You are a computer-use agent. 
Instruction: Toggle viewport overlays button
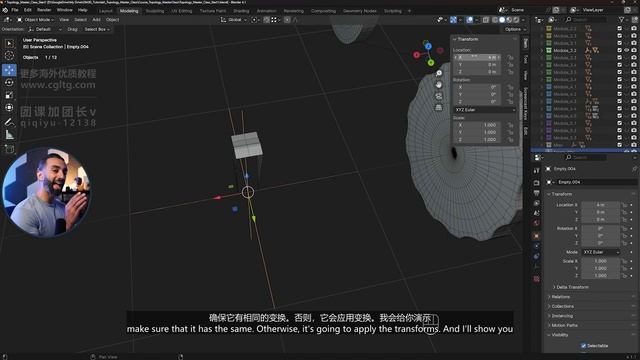coord(470,20)
